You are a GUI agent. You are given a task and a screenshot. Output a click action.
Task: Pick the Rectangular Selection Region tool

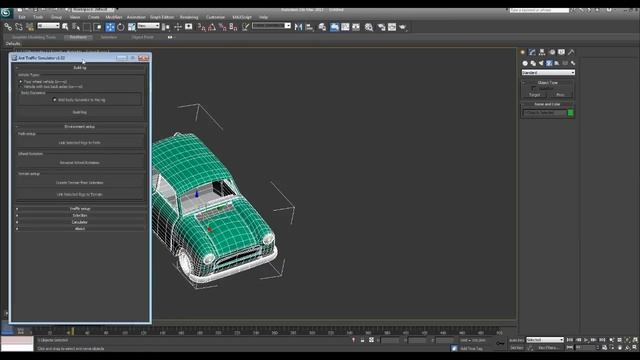[87, 27]
